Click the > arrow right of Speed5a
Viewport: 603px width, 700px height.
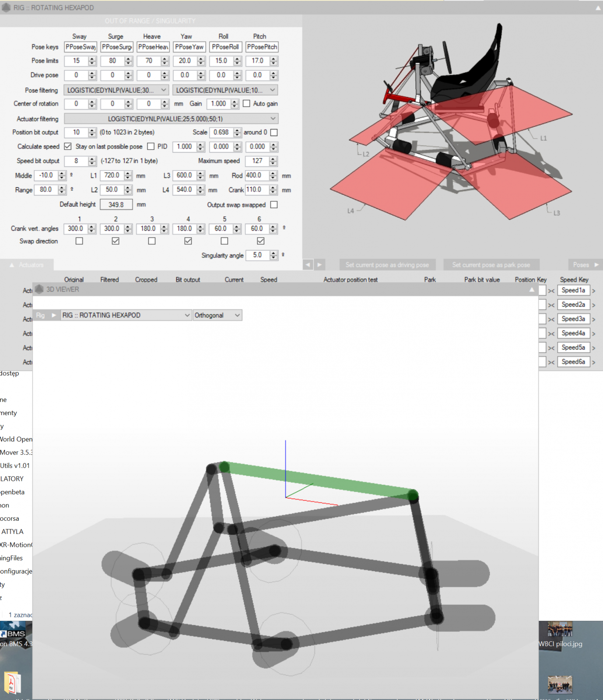point(594,348)
